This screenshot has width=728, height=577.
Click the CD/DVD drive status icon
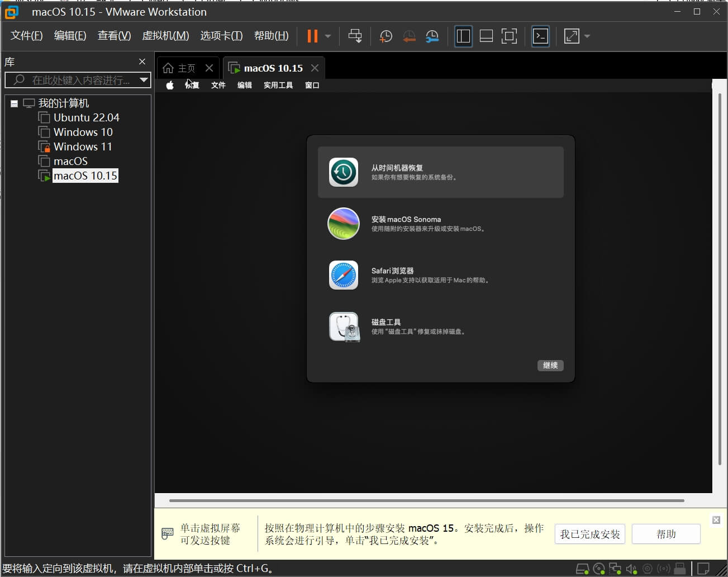599,569
